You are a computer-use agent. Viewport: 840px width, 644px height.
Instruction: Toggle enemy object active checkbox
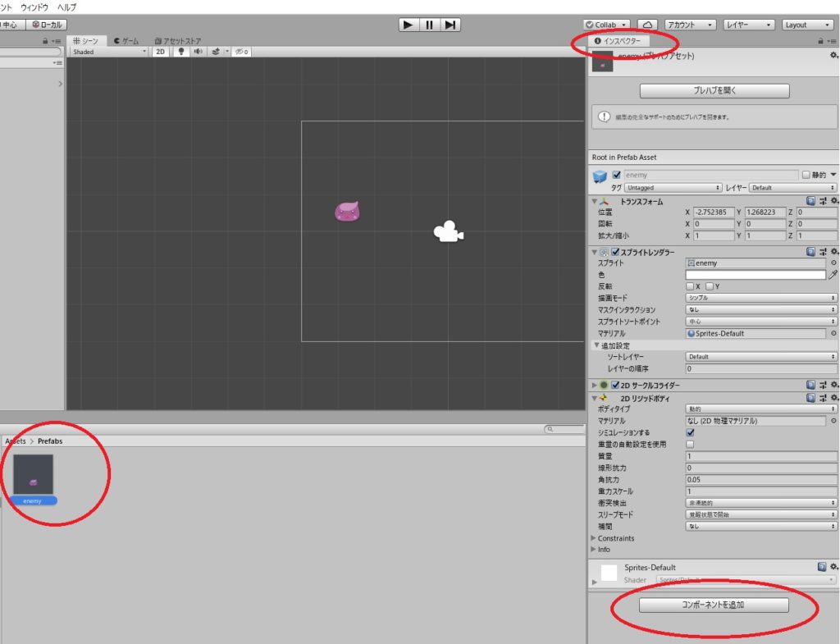tap(617, 175)
